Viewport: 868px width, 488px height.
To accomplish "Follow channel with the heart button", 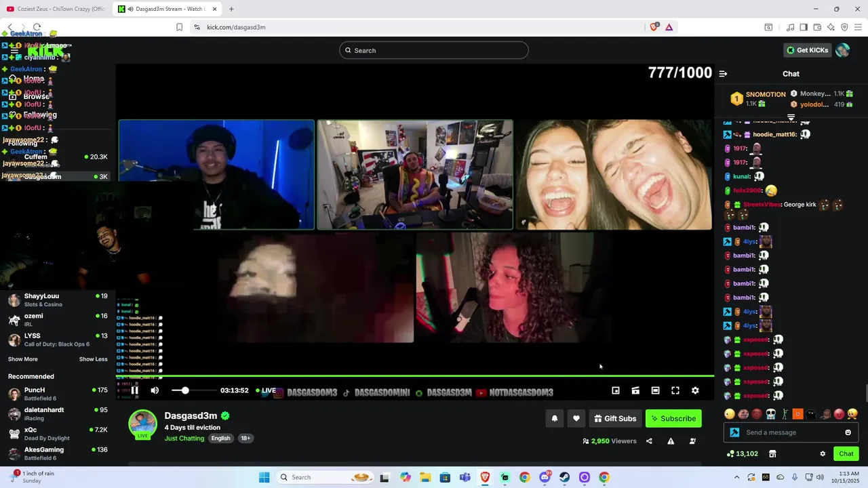I will click(576, 419).
